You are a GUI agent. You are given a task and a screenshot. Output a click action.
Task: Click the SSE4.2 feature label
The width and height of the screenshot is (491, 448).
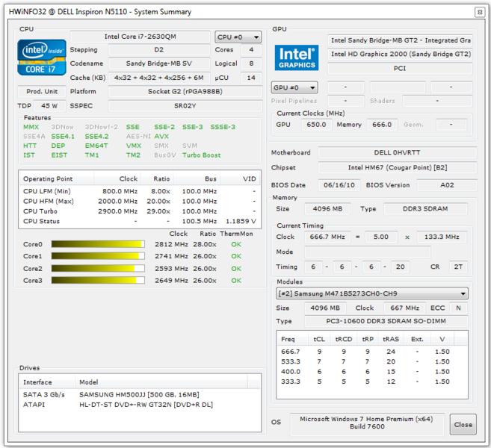pos(96,137)
